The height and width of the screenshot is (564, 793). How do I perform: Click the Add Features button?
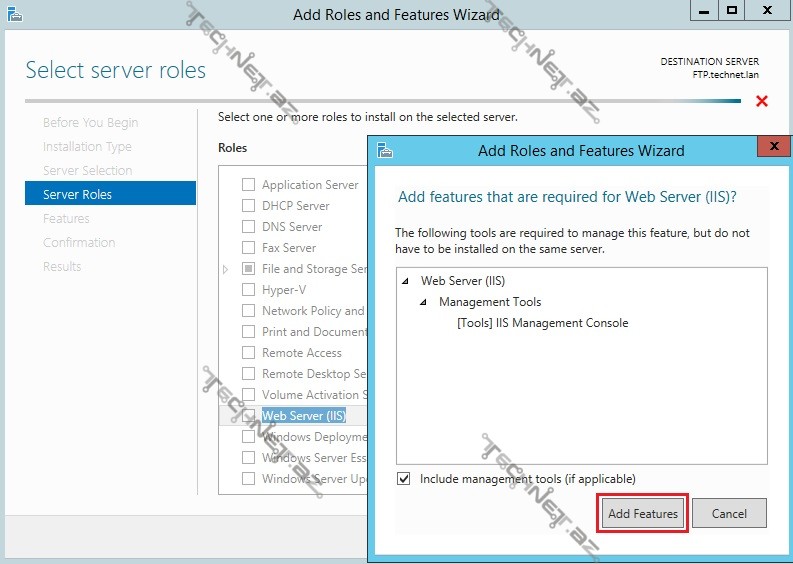tap(643, 513)
